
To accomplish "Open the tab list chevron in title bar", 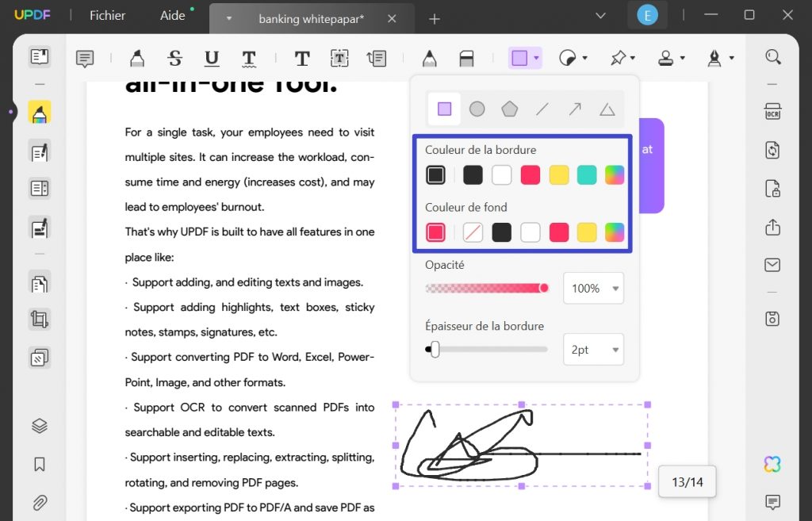I will click(601, 16).
